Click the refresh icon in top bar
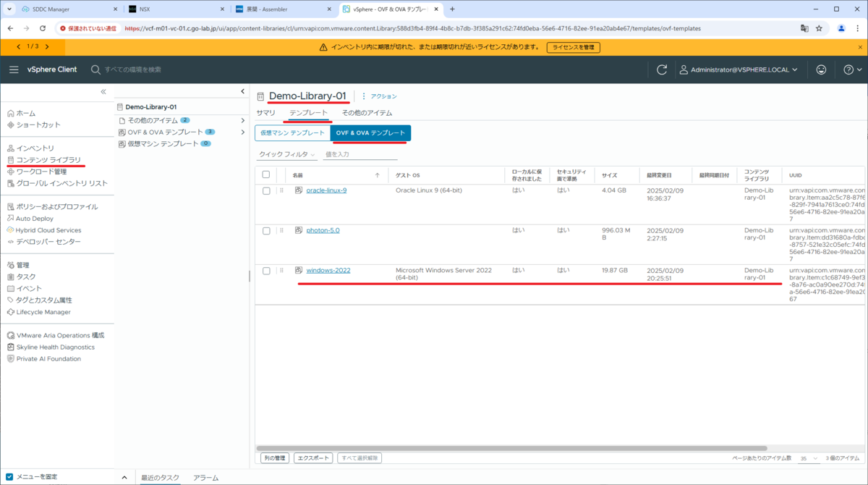Screen dimensions: 868x485 click(x=661, y=69)
